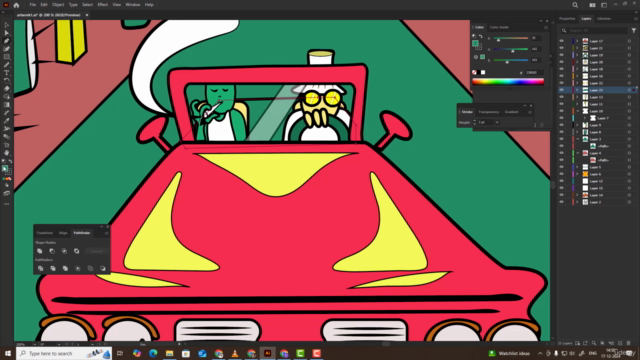Click the Minus Back pathfinder icon

point(102,269)
